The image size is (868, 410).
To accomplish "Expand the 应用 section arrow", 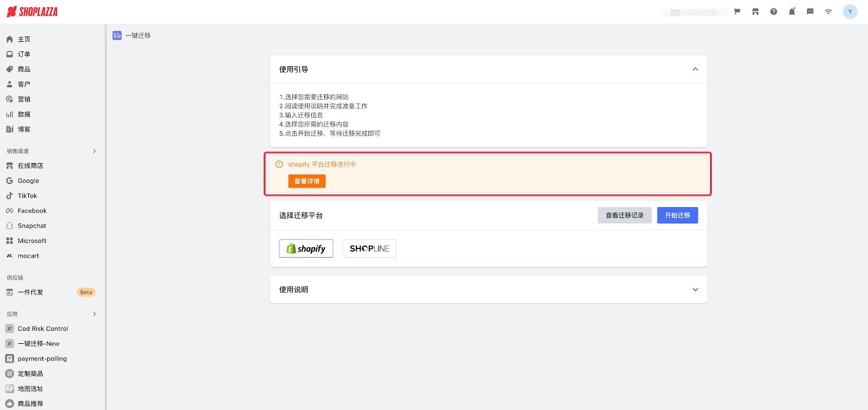I will coord(94,314).
